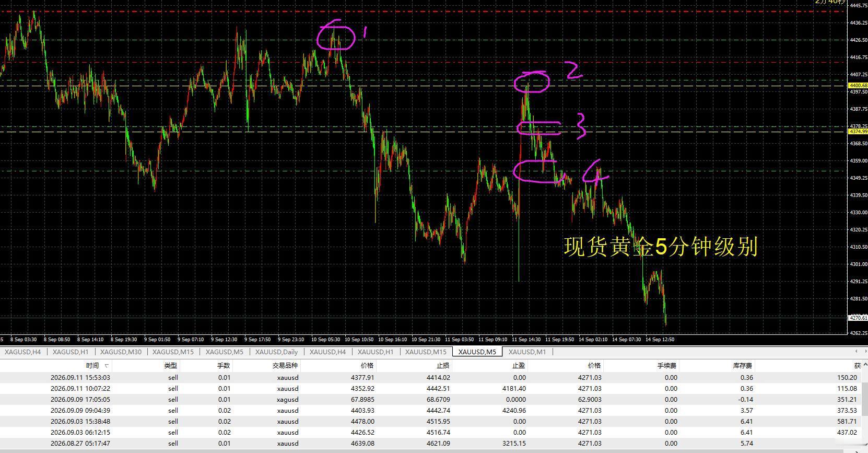
Task: Click the 交易品种 column header
Action: tap(285, 366)
